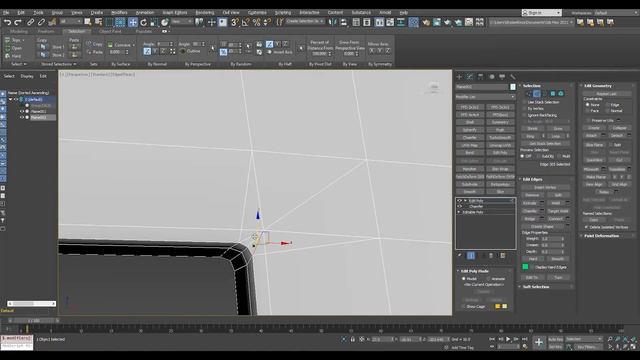The height and width of the screenshot is (360, 640).
Task: Toggle the Percent Snap icon
Action: [x=256, y=22]
